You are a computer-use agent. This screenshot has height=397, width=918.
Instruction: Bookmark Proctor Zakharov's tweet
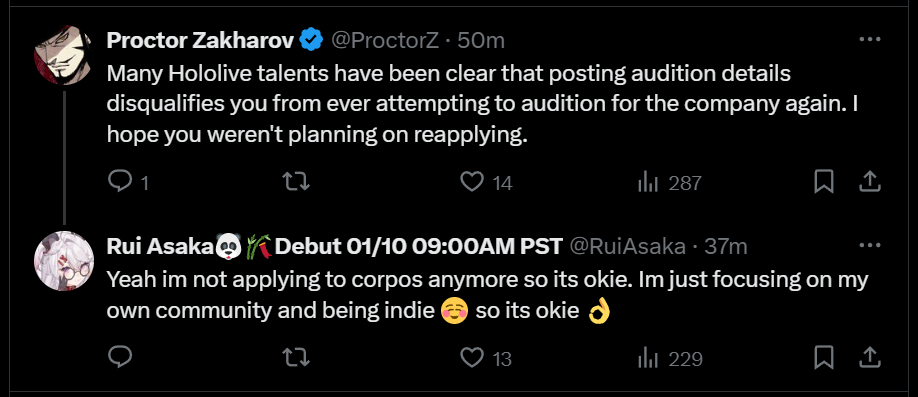[x=824, y=183]
